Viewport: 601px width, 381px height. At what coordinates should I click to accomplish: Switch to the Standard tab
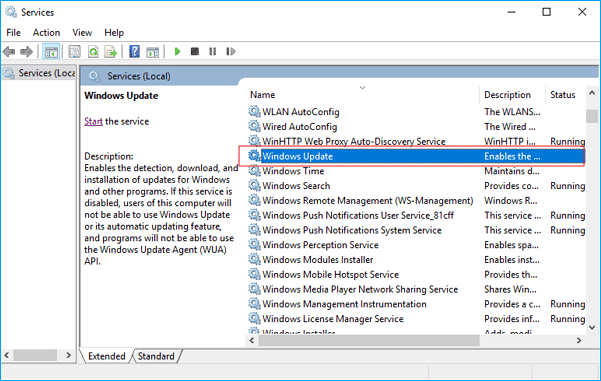point(156,356)
